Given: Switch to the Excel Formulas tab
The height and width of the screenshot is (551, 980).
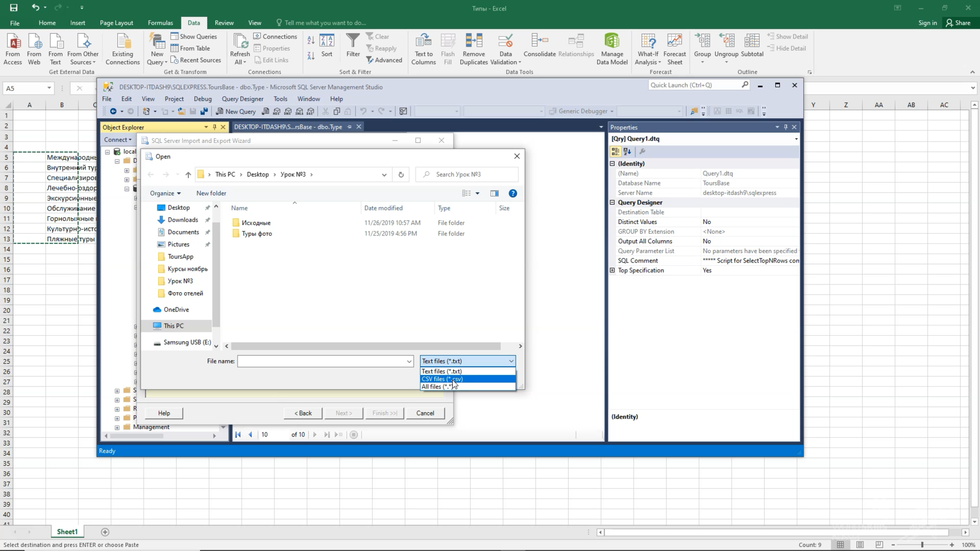Looking at the screenshot, I should [x=160, y=23].
